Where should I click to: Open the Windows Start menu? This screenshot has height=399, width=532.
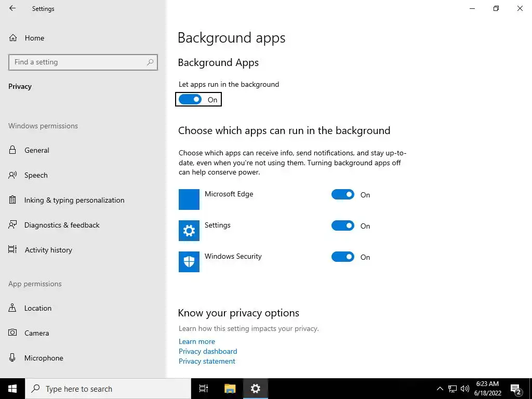(12, 389)
